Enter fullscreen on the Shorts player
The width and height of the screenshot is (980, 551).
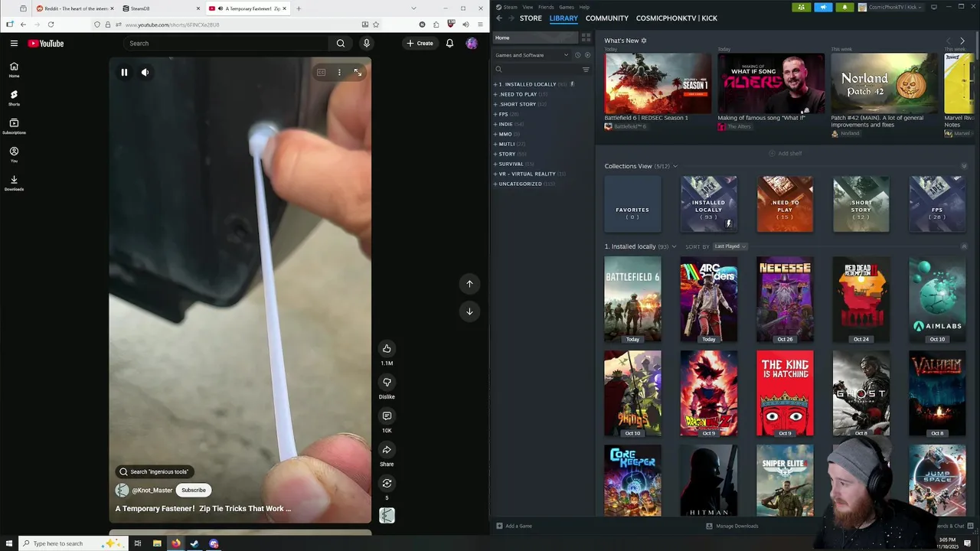pos(358,73)
